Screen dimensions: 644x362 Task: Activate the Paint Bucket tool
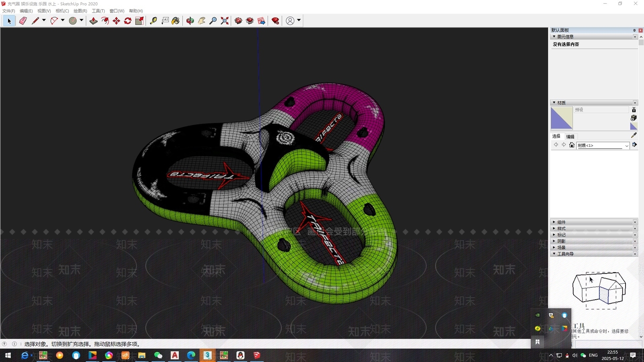176,21
